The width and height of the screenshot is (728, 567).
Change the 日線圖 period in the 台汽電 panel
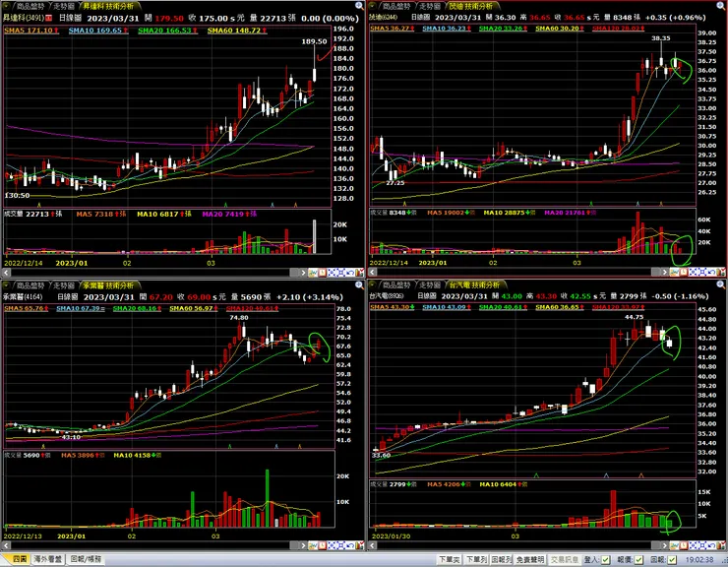tap(427, 295)
